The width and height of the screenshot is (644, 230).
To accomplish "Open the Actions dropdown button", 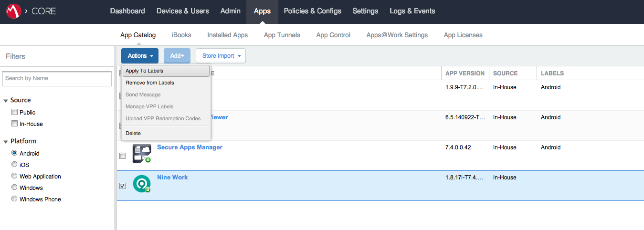I will (140, 56).
